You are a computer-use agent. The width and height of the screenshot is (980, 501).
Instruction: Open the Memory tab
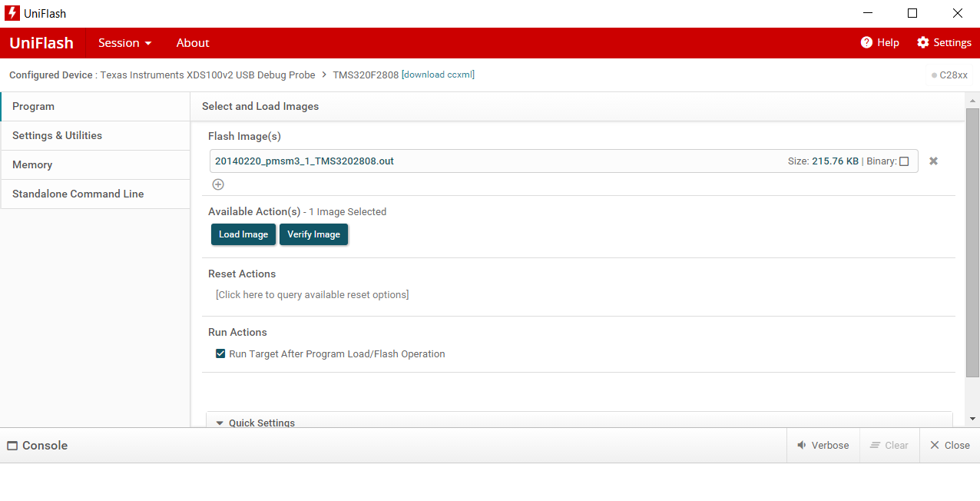[x=95, y=165]
